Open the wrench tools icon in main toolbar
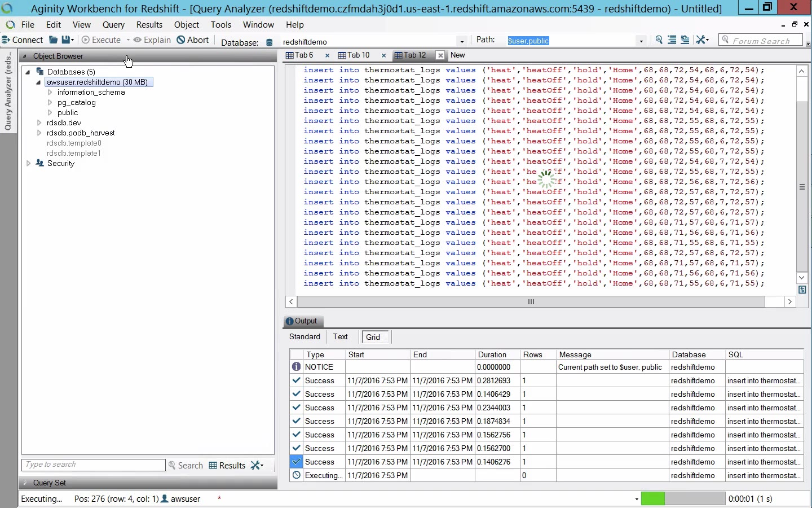This screenshot has width=812, height=508. pyautogui.click(x=701, y=40)
